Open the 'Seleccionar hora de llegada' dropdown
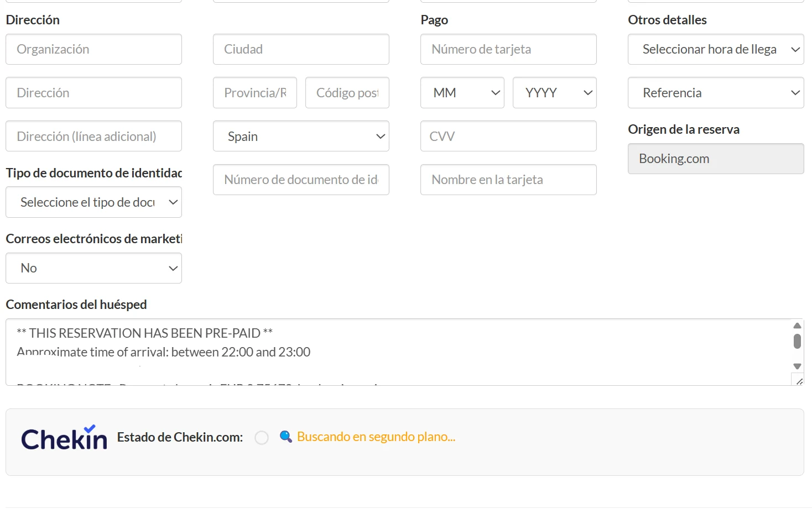 click(x=716, y=49)
